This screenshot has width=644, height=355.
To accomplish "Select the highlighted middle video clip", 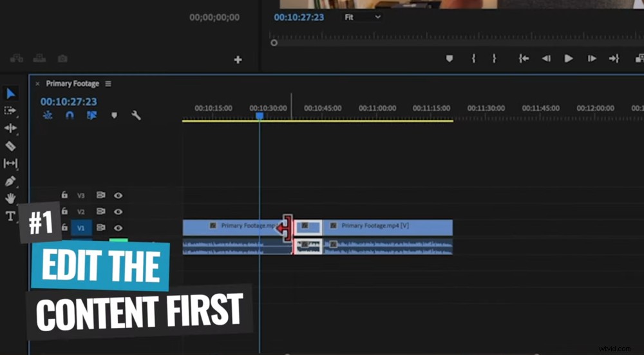I will click(x=308, y=227).
